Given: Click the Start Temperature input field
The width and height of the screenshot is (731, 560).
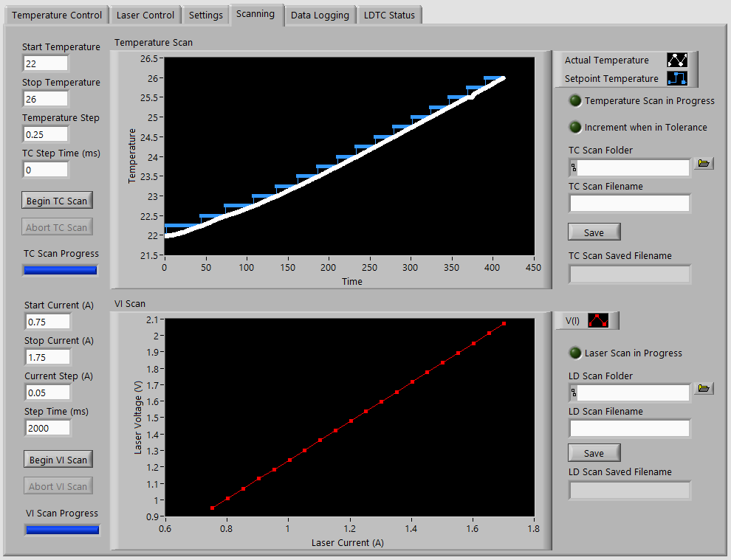Looking at the screenshot, I should click(45, 64).
